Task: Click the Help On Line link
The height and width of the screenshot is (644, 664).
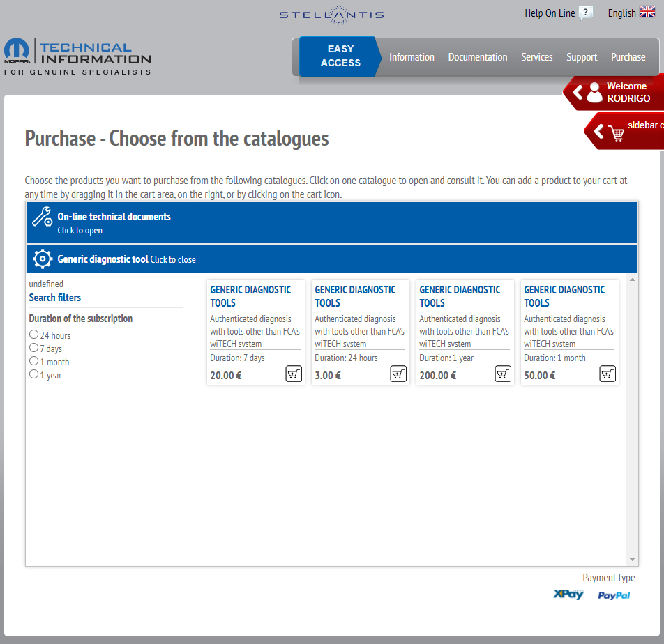Action: point(550,13)
